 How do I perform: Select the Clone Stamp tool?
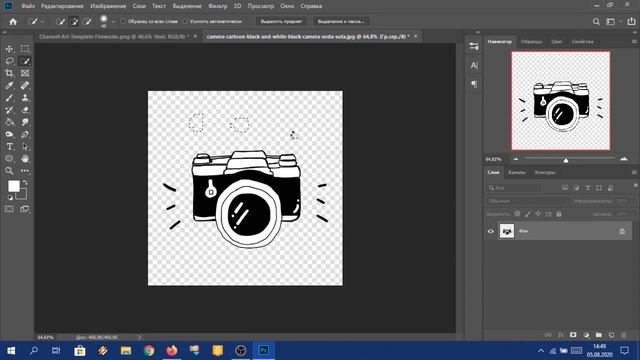point(25,98)
